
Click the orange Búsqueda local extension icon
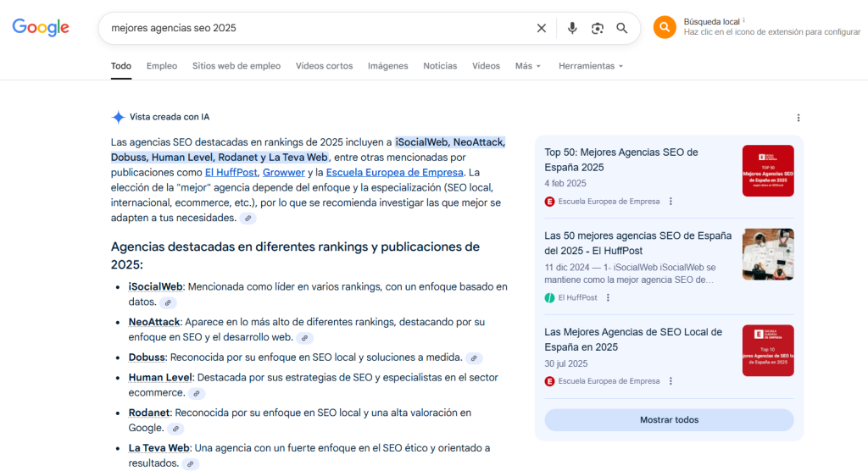(x=665, y=27)
